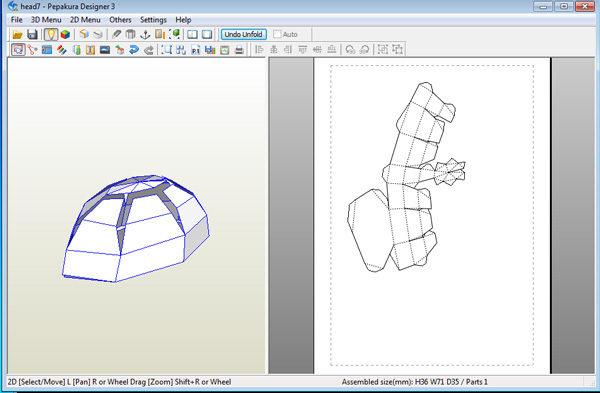Click 'Assembled size(mm): H36 W71 D35 / Parts 1' text

tap(414, 382)
